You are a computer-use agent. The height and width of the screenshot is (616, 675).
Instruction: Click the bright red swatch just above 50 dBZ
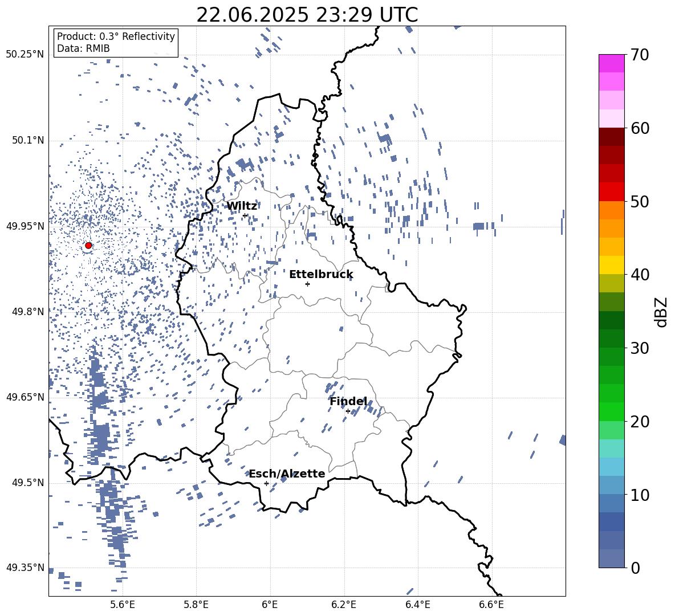[x=611, y=192]
